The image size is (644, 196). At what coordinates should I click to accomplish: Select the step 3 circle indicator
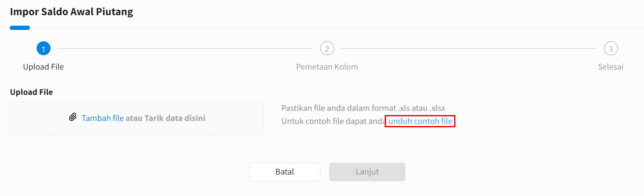click(611, 48)
